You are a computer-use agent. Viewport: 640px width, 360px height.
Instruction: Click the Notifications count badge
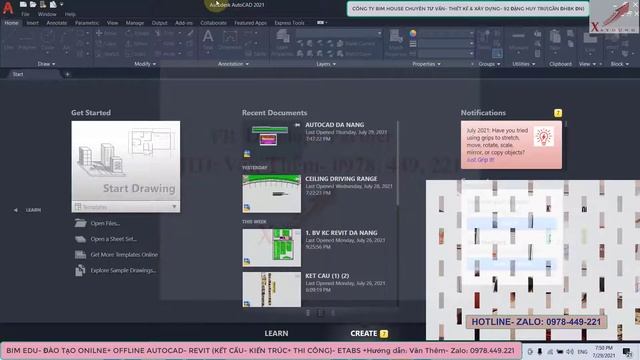point(558,113)
